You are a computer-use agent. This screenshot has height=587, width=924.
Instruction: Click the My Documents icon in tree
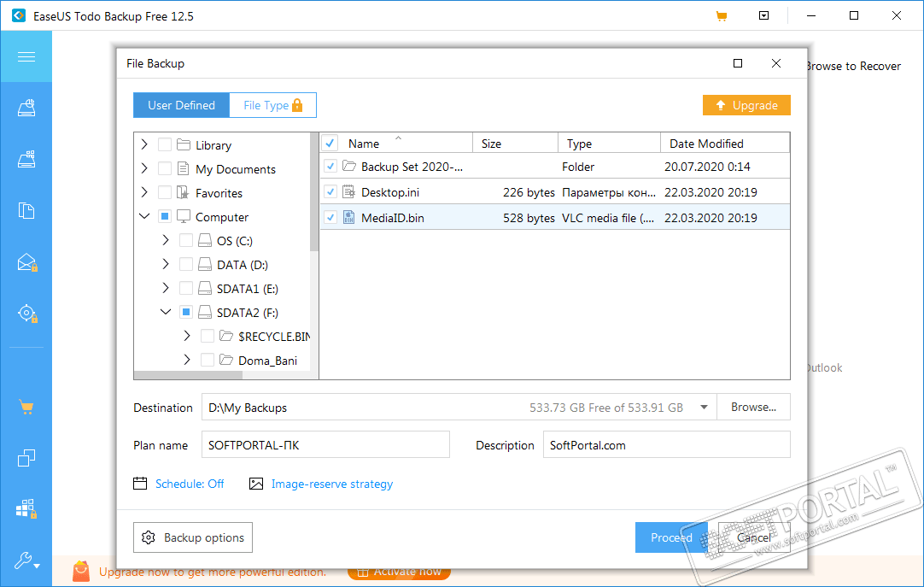184,168
